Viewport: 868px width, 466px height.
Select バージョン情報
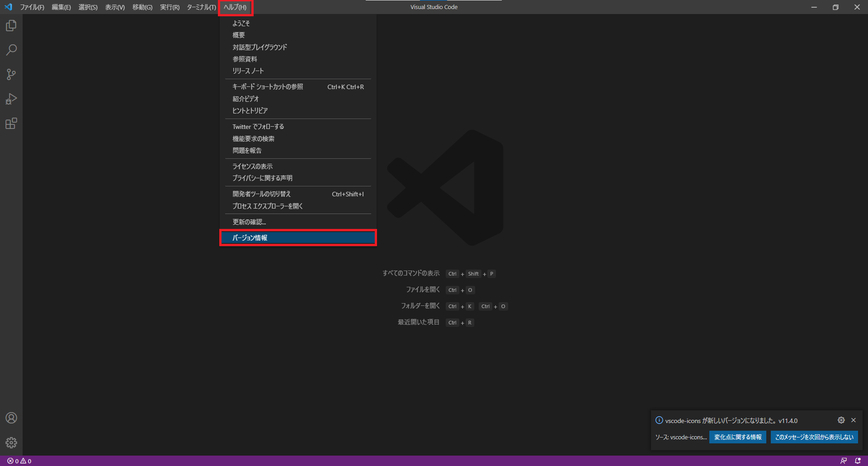[298, 238]
